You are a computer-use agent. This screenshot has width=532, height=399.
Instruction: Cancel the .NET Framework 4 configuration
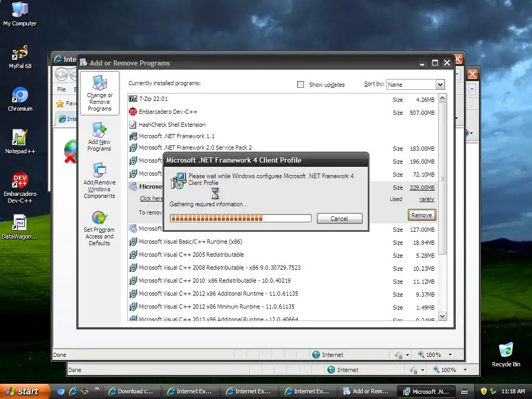340,219
